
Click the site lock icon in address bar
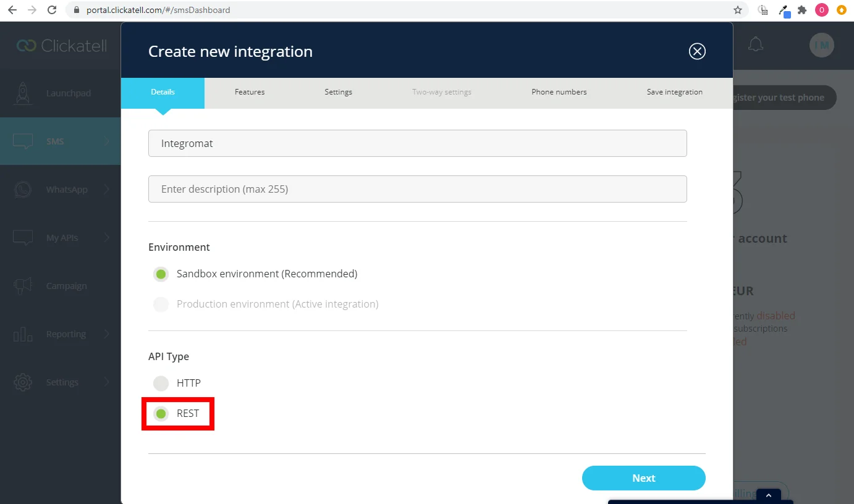[77, 10]
